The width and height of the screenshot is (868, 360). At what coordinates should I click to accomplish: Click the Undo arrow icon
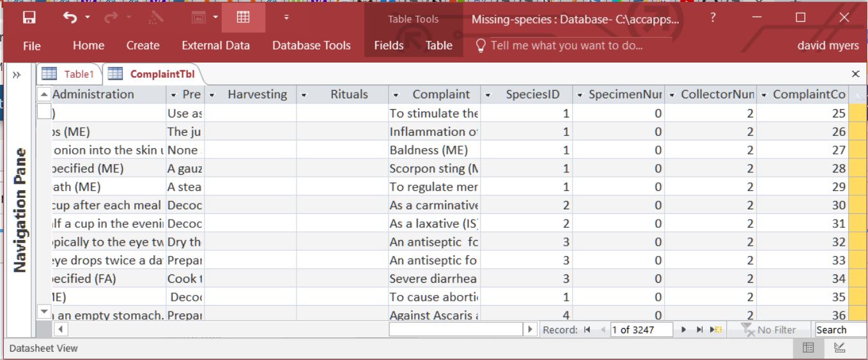[70, 17]
